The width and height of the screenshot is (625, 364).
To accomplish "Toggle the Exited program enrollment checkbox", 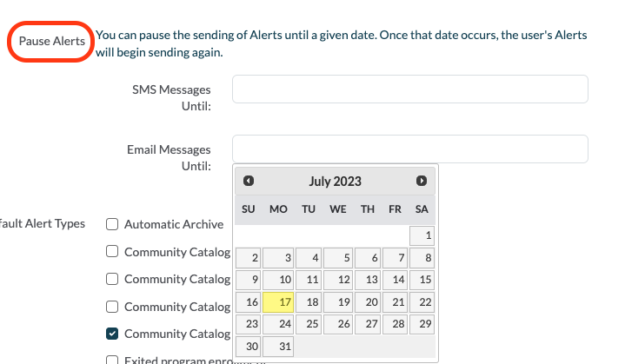I will (x=112, y=360).
